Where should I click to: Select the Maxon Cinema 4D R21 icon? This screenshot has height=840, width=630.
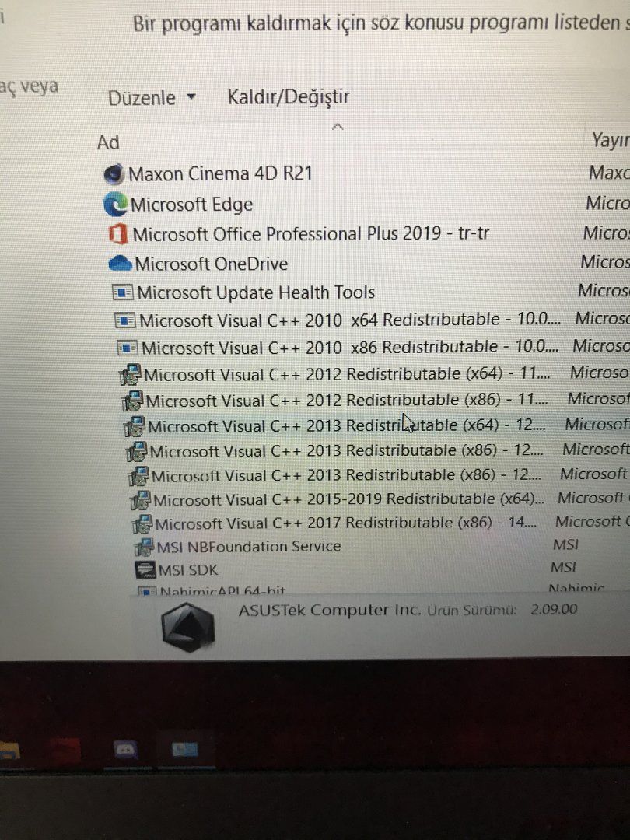pyautogui.click(x=114, y=173)
